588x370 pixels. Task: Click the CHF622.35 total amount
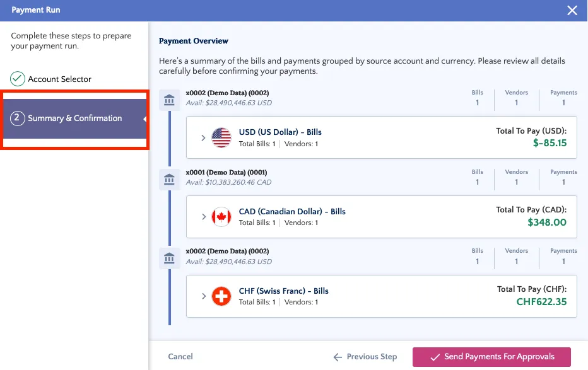tap(541, 302)
